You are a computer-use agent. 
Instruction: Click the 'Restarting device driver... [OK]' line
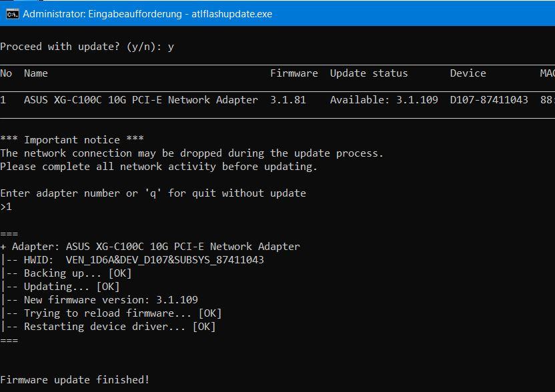[108, 327]
